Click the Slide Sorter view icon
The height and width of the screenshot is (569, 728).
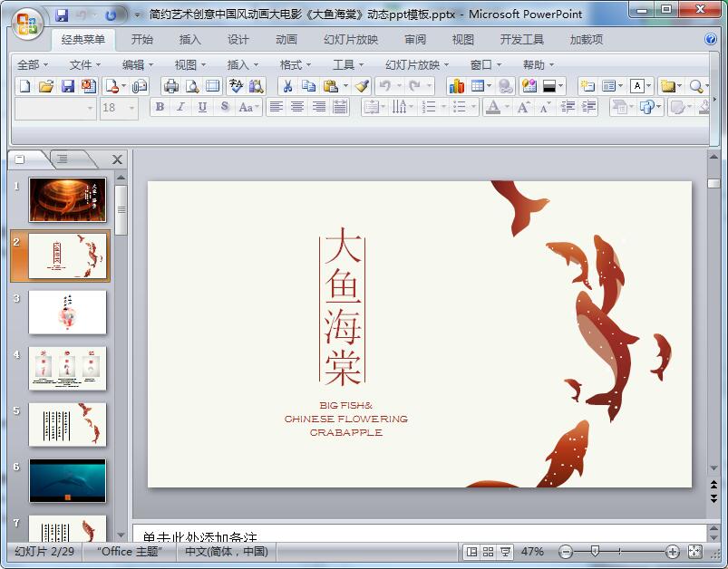tap(488, 552)
